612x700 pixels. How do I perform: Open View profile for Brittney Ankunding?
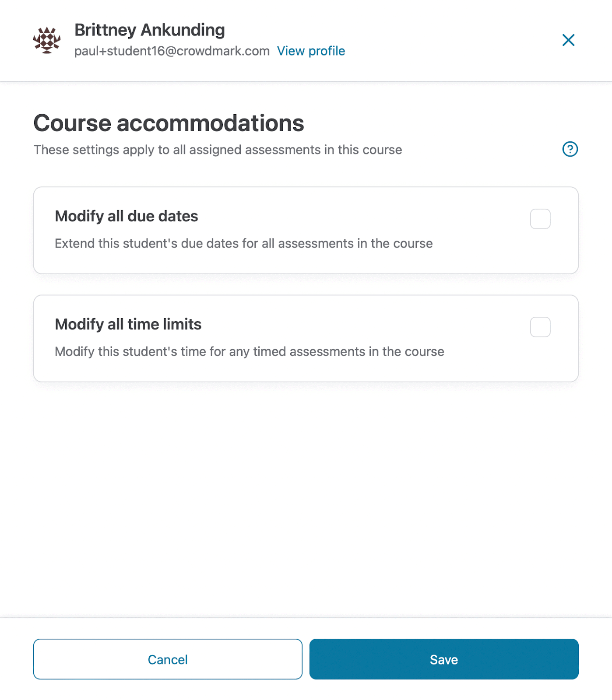311,51
